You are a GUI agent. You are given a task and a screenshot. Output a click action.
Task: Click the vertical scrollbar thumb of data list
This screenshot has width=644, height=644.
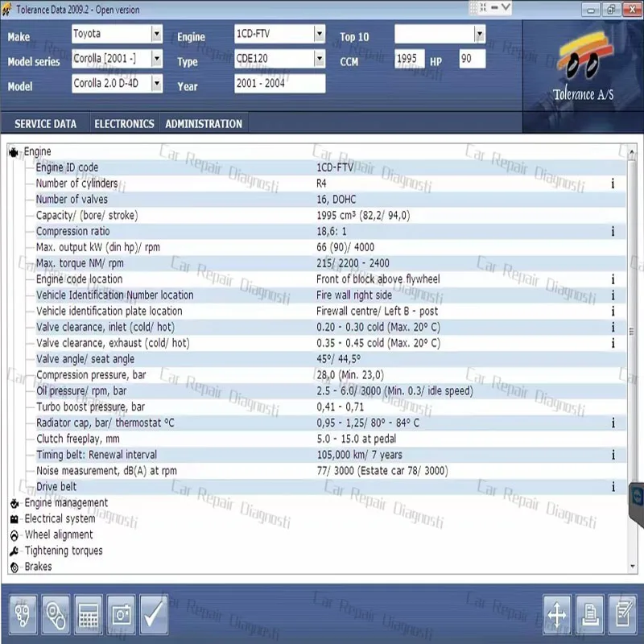coord(632,331)
